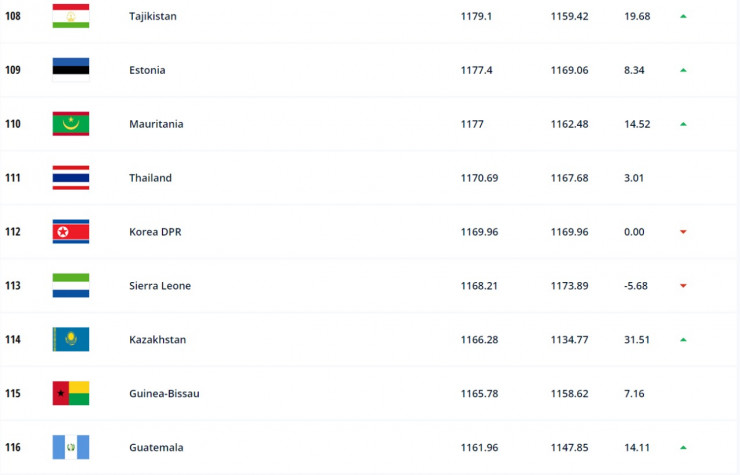Image resolution: width=740 pixels, height=475 pixels.
Task: Click the Thailand flag icon
Action: pos(71,178)
